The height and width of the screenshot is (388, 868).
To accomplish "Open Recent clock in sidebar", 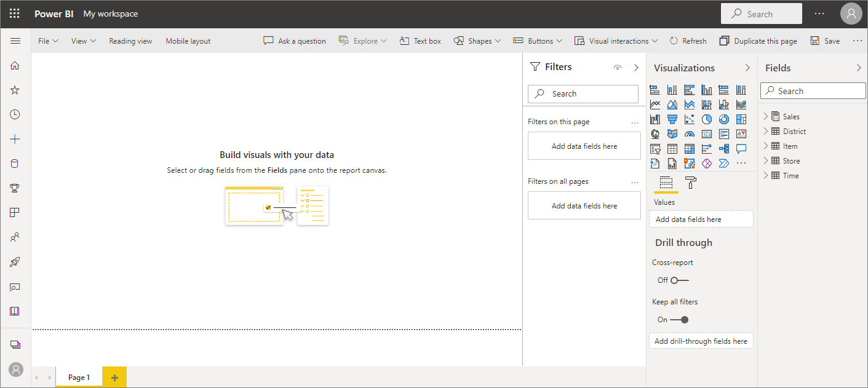I will [x=15, y=114].
